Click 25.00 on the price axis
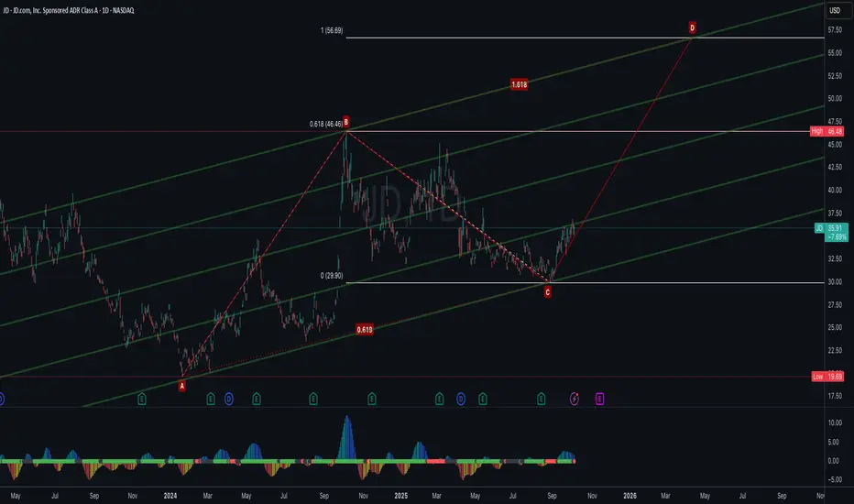 click(x=835, y=327)
